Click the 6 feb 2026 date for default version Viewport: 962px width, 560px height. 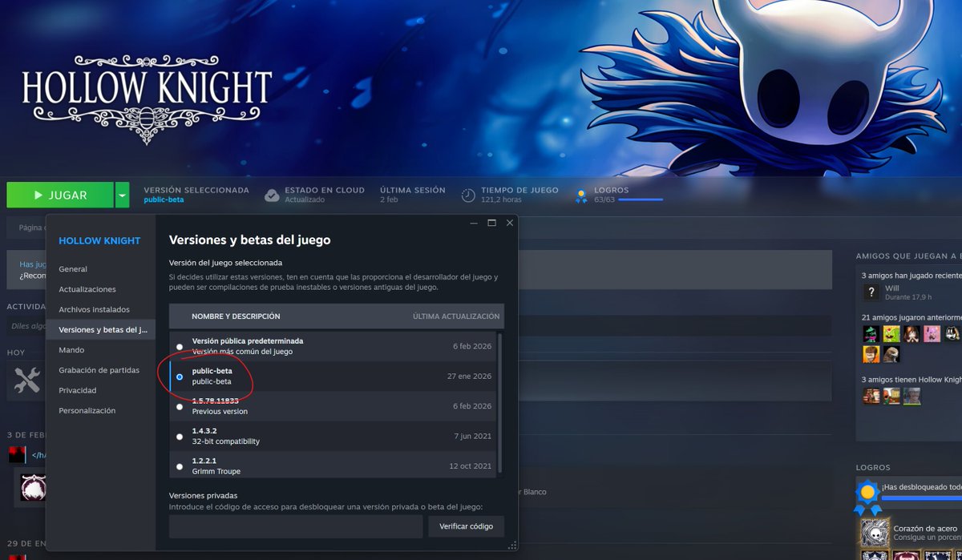[x=472, y=346]
